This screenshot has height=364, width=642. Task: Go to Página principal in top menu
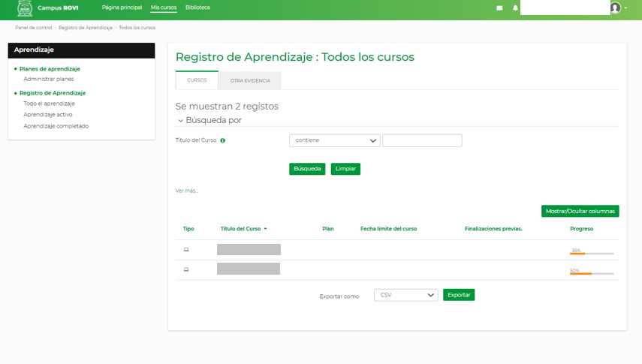tap(122, 8)
